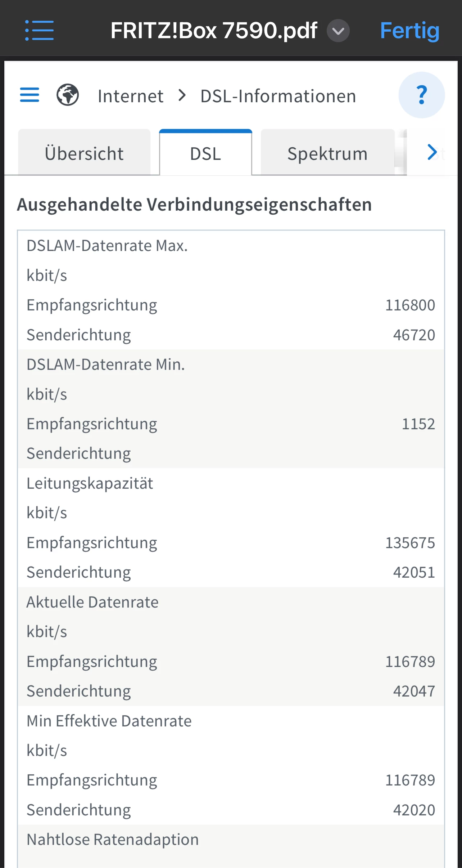Viewport: 462px width, 868px height.
Task: Open the Spektrum tab
Action: 327,153
